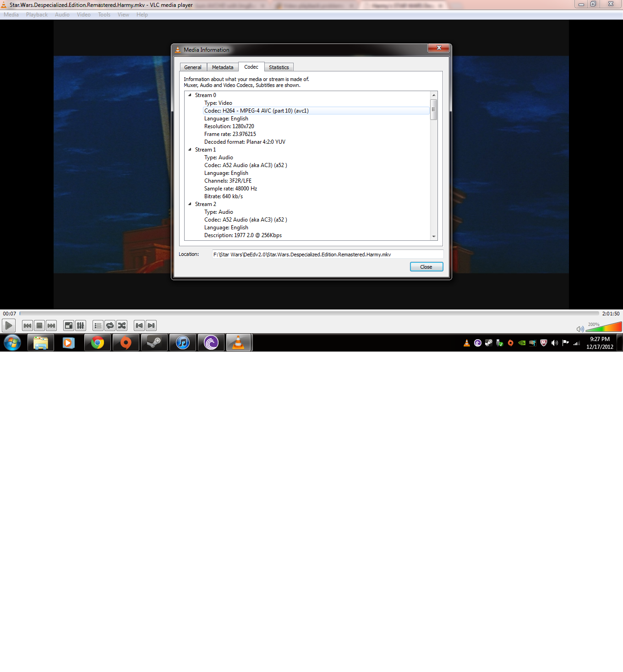Open Steam from taskbar

(154, 342)
